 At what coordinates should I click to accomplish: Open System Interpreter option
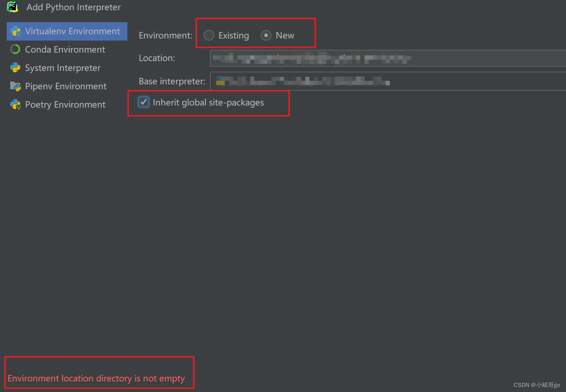[x=67, y=68]
